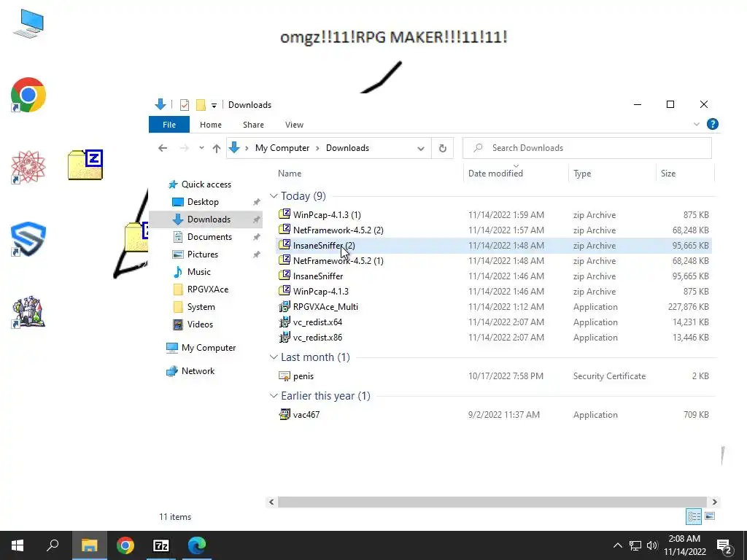This screenshot has width=747, height=560.
Task: Go back to previous folder
Action: click(163, 148)
